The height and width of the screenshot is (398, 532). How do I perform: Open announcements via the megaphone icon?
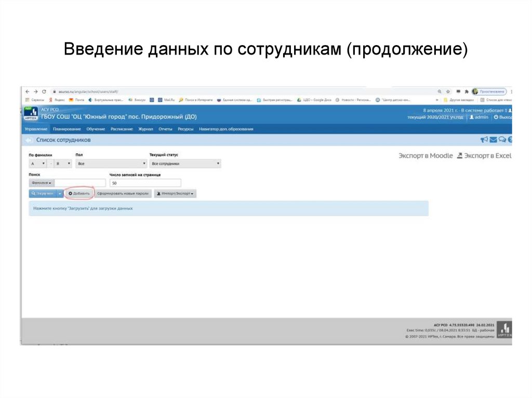[x=484, y=140]
